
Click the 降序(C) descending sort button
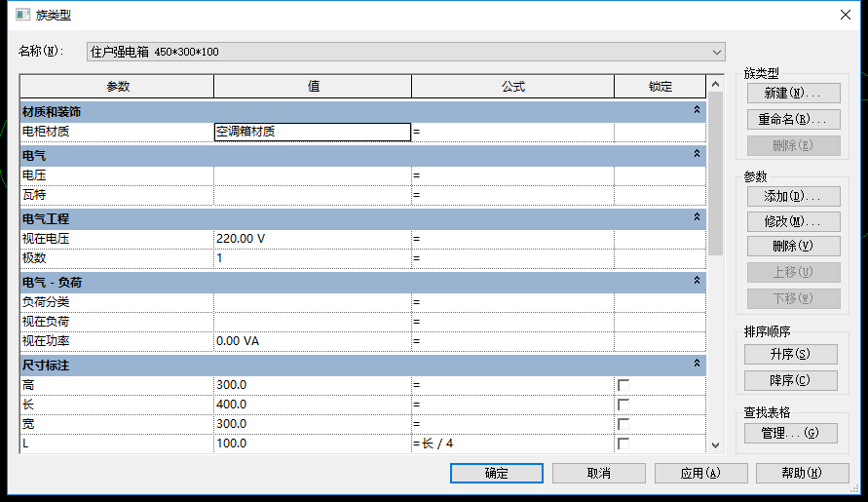click(x=790, y=381)
